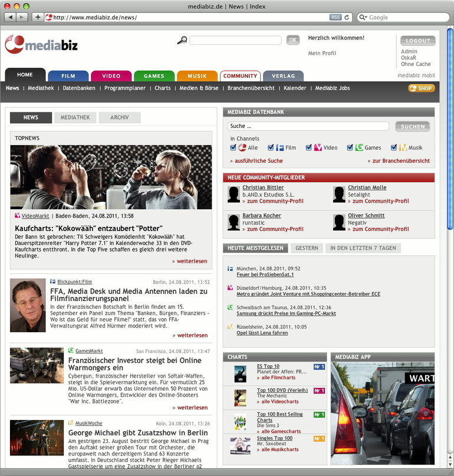Click the Safari forward arrow button
Viewport: 454px width, 476px height.
22,17
